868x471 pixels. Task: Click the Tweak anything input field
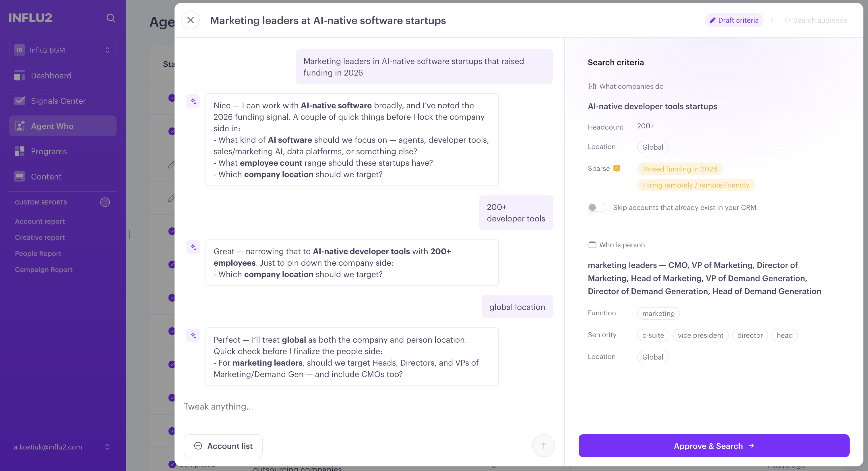[x=369, y=407]
